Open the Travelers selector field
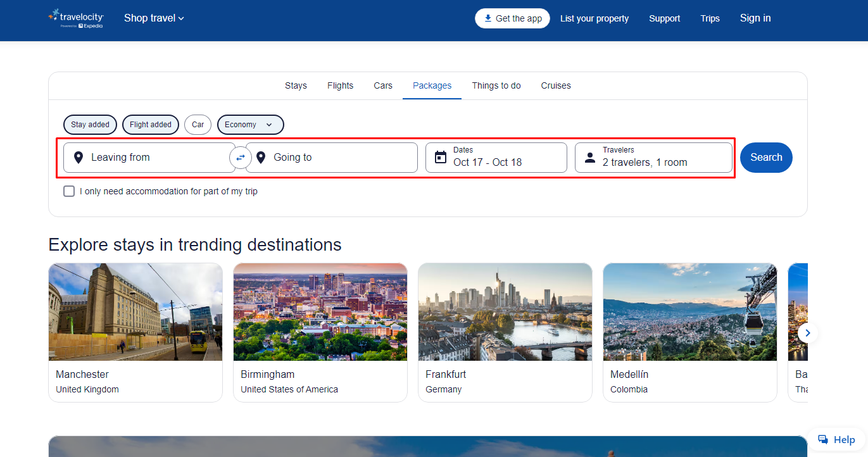Screen dimensions: 868x457 tap(653, 158)
